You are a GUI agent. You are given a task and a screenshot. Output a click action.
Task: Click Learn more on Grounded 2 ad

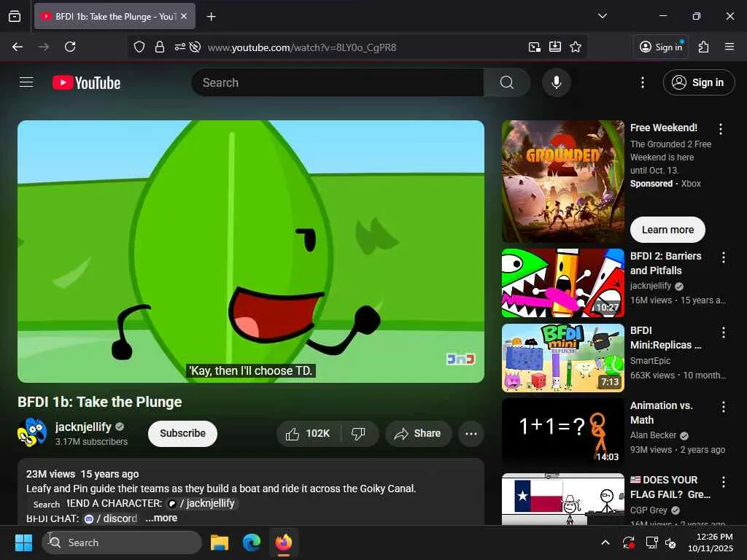point(667,230)
